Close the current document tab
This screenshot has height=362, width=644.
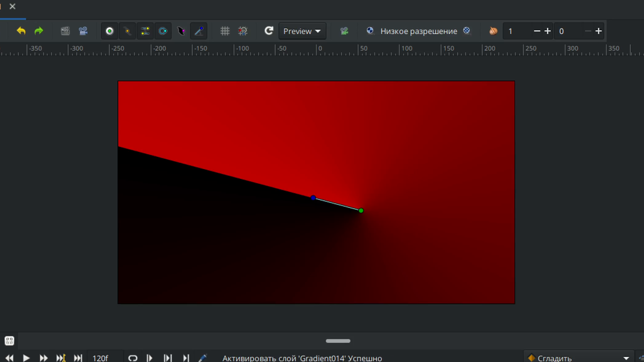12,7
